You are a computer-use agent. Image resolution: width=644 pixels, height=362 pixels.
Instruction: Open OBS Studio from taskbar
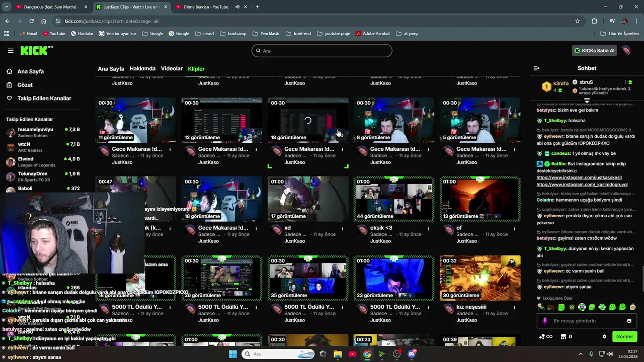pos(397,354)
